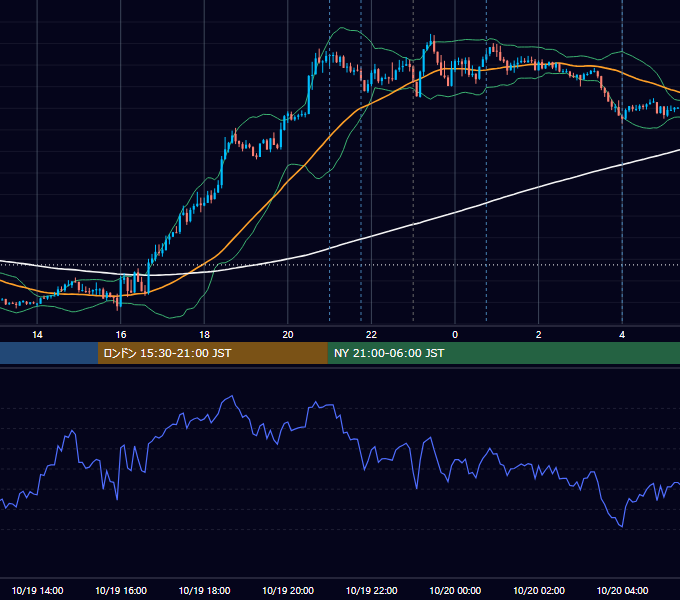Click time axis label 16

(x=121, y=335)
